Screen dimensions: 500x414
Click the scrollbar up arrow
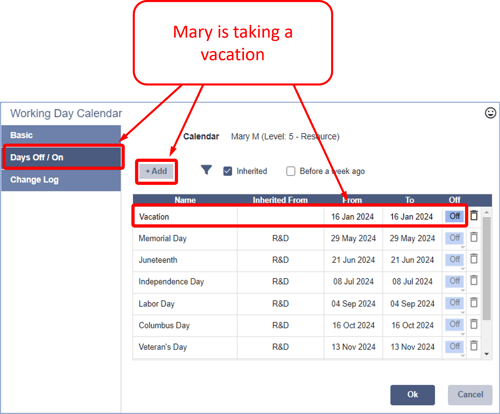[487, 212]
